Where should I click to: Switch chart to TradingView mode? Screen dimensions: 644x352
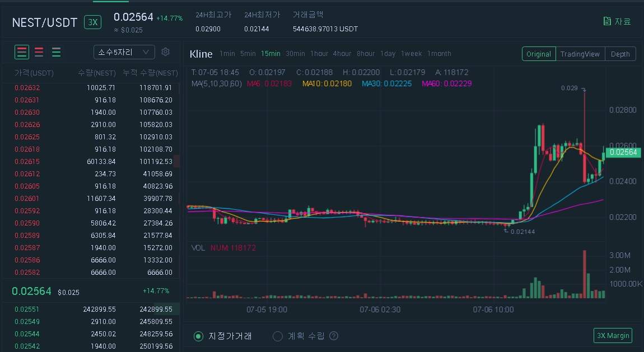(x=580, y=54)
